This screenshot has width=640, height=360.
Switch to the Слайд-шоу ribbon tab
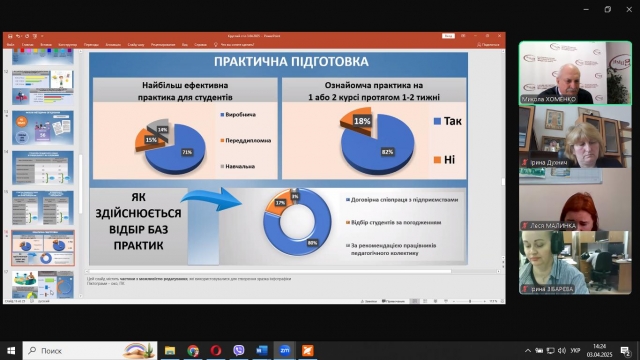[136, 44]
